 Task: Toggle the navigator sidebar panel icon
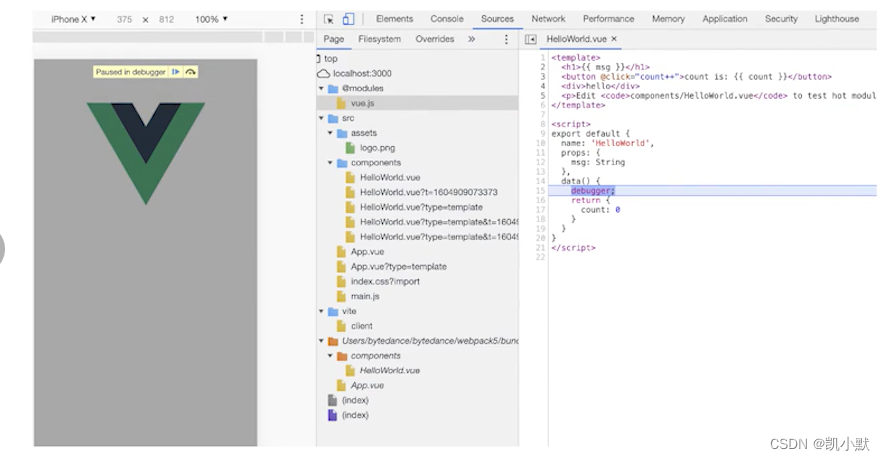pos(531,39)
